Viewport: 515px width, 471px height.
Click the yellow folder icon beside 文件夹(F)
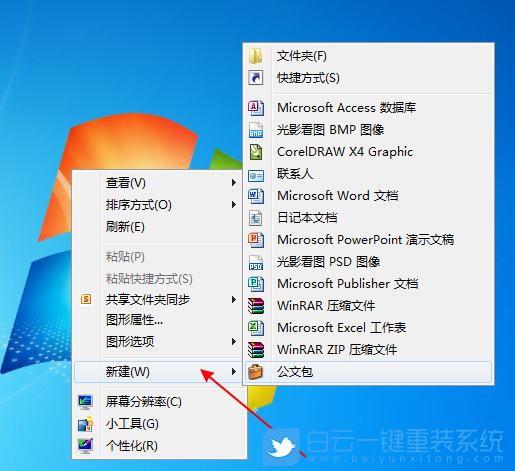coord(256,56)
